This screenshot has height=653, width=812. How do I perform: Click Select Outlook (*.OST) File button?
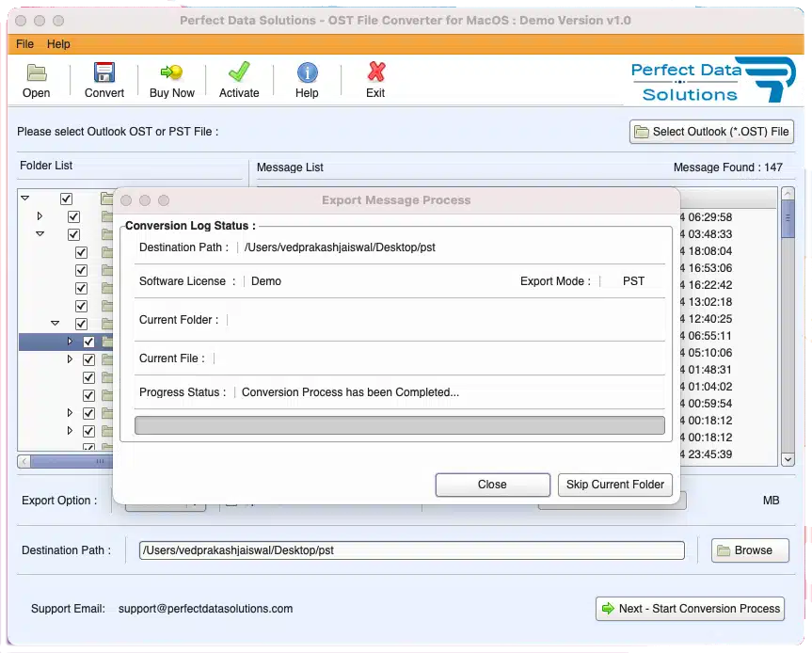711,132
